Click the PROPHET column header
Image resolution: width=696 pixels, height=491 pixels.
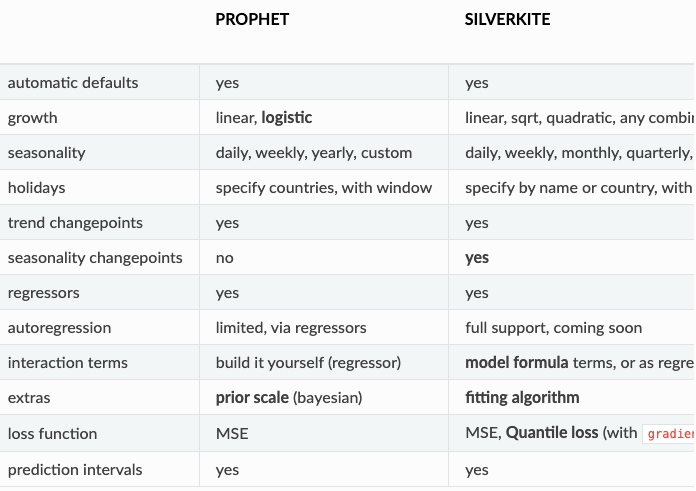click(x=252, y=19)
